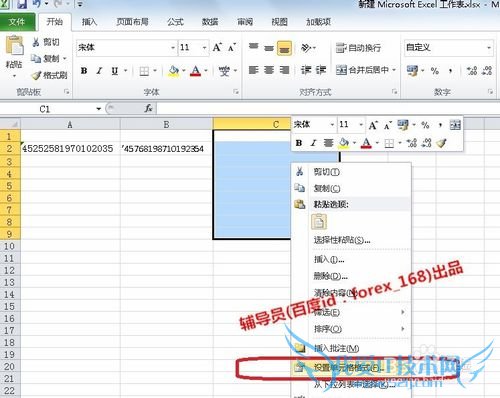This screenshot has width=500, height=398.
Task: Toggle bottom vertical alignment (highlighted)
Action: (x=284, y=48)
